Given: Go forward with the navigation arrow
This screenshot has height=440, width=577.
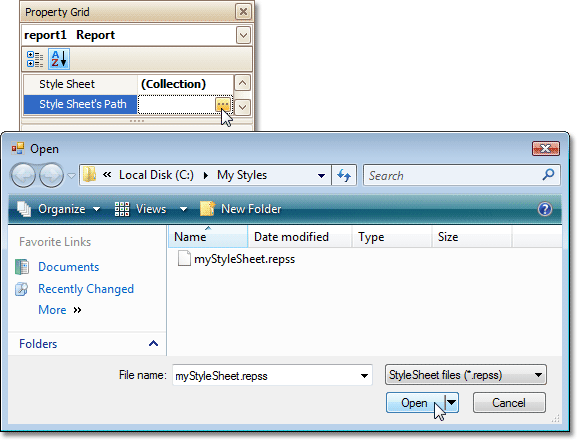Looking at the screenshot, I should tap(52, 175).
